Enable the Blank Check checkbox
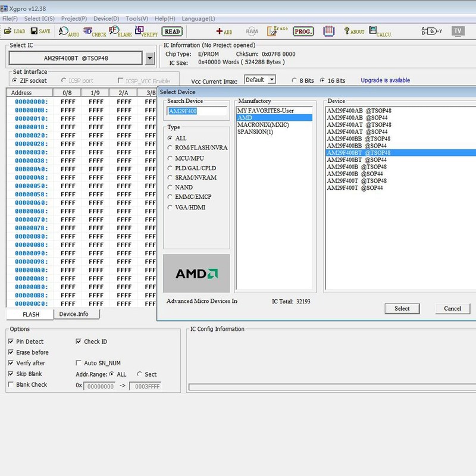 11,384
